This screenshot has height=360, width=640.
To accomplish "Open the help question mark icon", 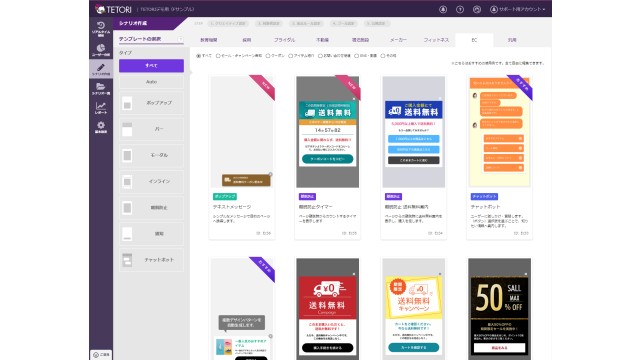I will pyautogui.click(x=460, y=9).
